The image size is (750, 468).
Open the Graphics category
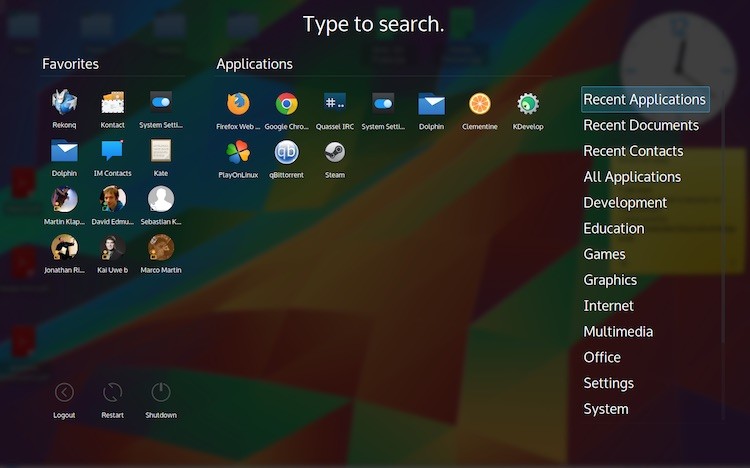(x=610, y=280)
